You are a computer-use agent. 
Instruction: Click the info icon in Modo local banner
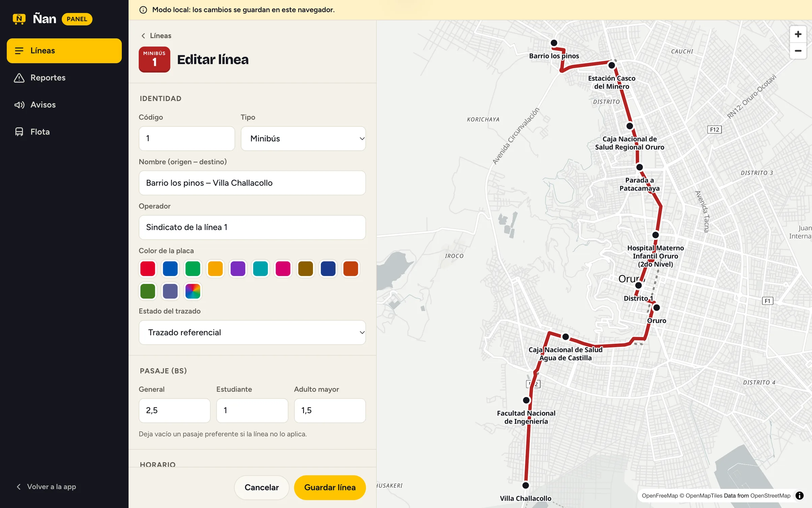pos(143,10)
